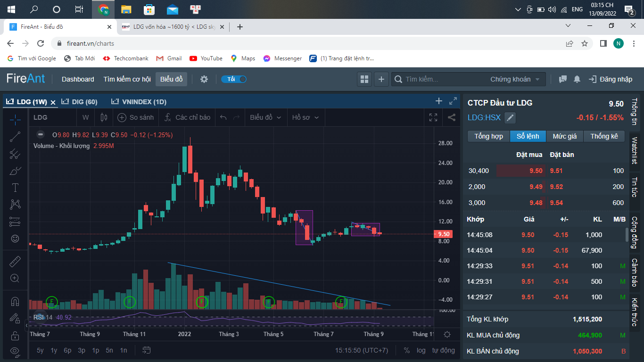Open the Mức giá tab
Image resolution: width=644 pixels, height=362 pixels.
tap(565, 136)
